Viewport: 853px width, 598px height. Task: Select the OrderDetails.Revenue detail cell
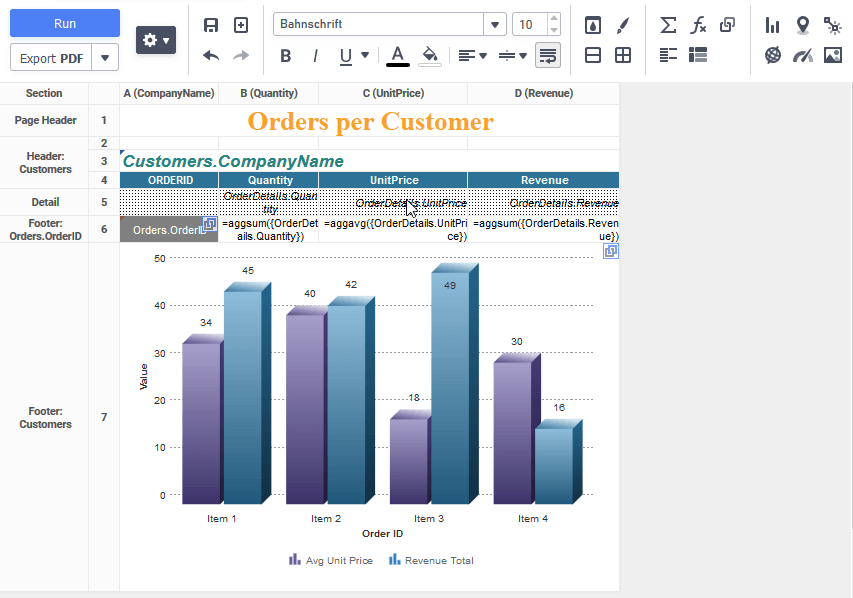[543, 202]
